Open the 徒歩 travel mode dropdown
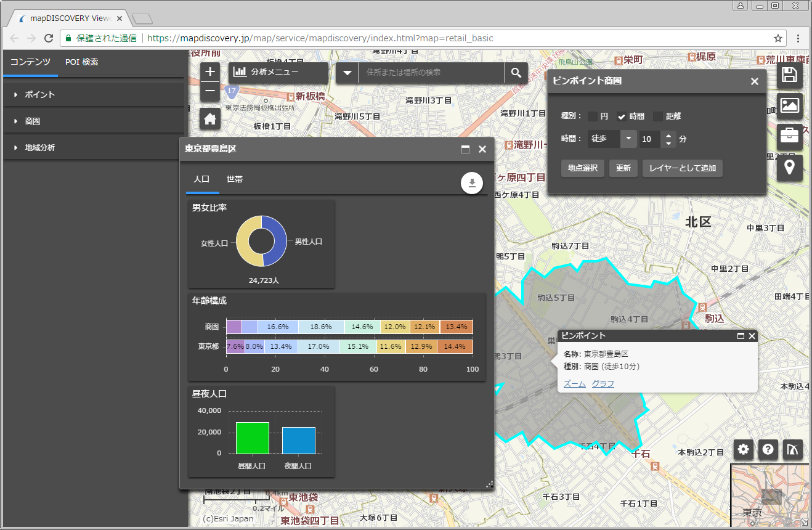Screen dimensions: 812x530 tap(628, 139)
